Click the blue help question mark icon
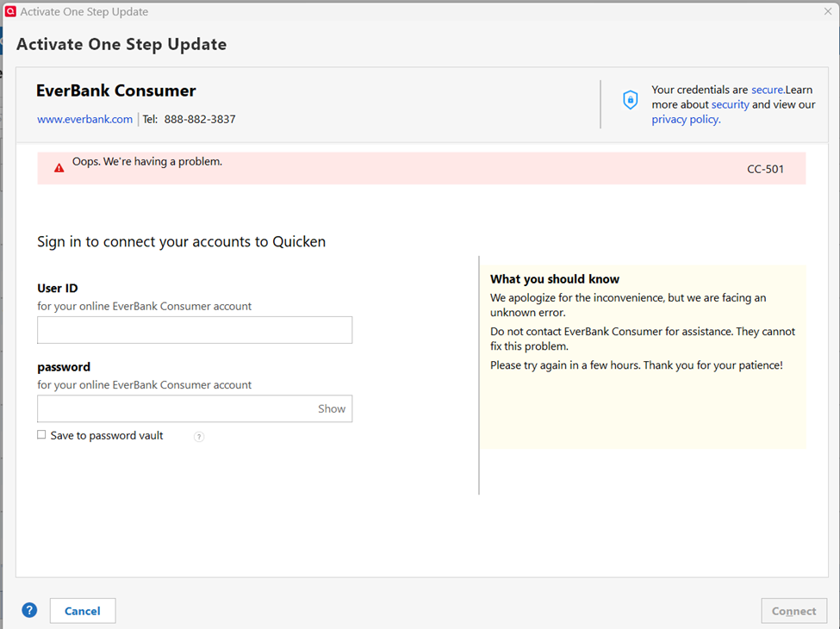This screenshot has height=629, width=840. pyautogui.click(x=29, y=610)
